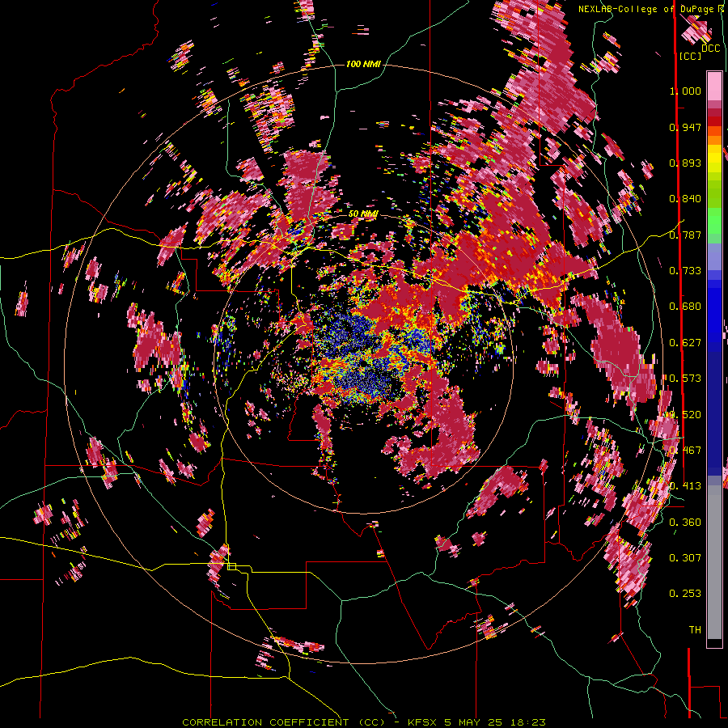This screenshot has width=728, height=728.
Task: Select the 0.413 scale value
Action: click(x=685, y=486)
